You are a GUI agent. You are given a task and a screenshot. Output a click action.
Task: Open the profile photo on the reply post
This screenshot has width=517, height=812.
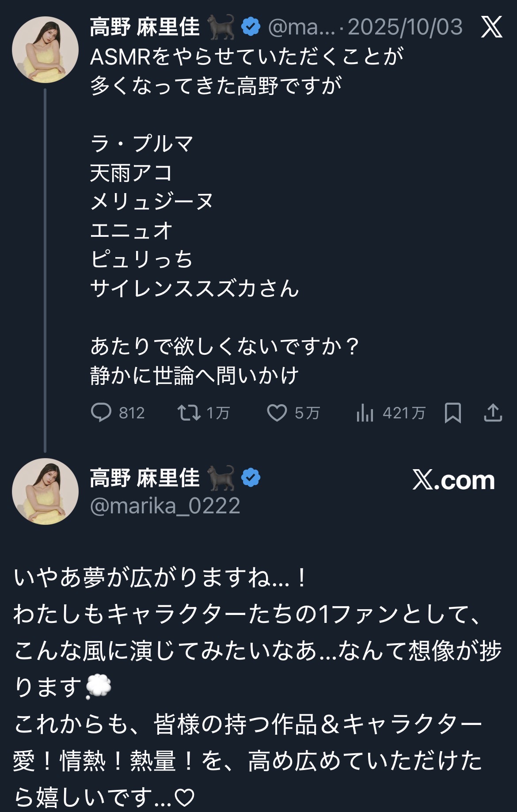(x=45, y=491)
